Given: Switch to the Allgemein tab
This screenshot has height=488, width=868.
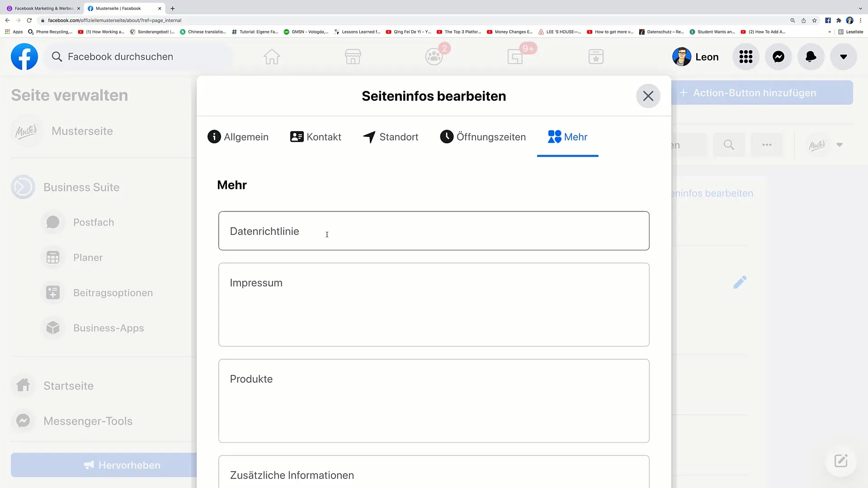Looking at the screenshot, I should 238,137.
